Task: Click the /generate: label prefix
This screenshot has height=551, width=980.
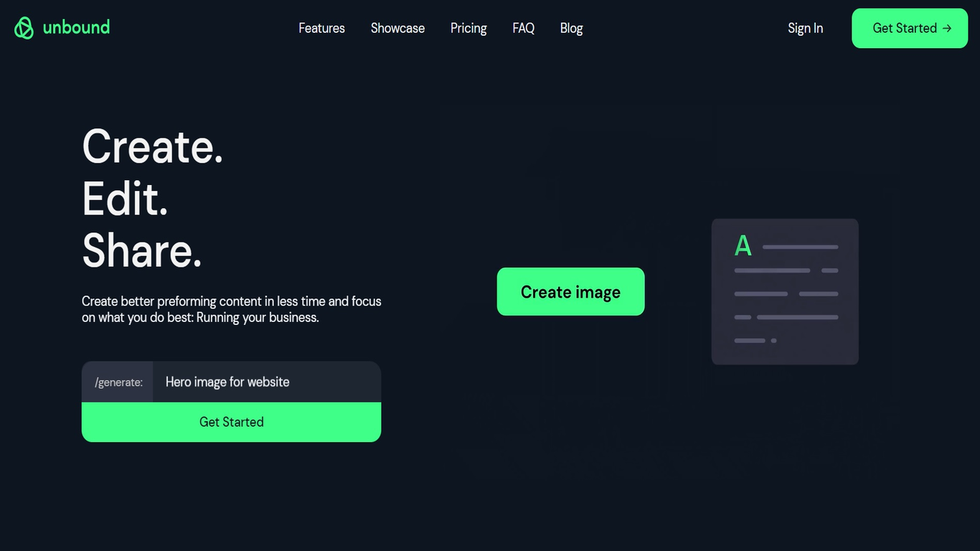Action: [117, 382]
